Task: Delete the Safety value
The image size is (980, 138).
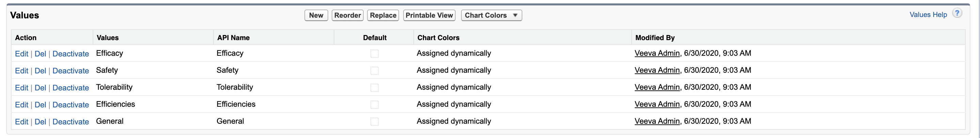Action: click(40, 71)
